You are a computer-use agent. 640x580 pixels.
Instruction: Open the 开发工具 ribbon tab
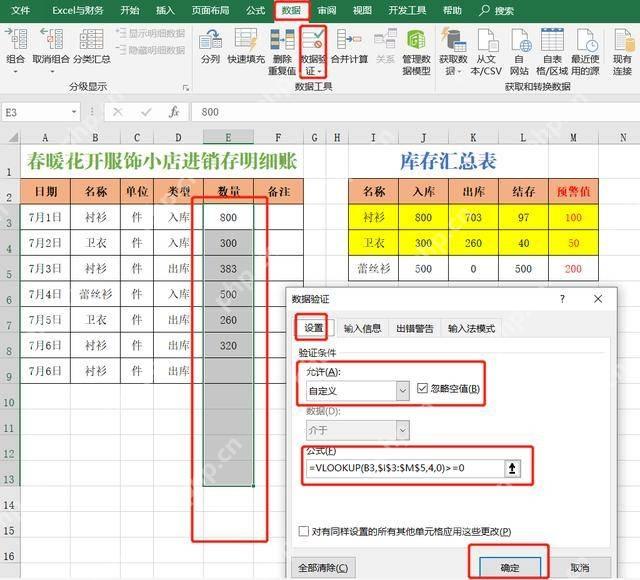pos(407,10)
